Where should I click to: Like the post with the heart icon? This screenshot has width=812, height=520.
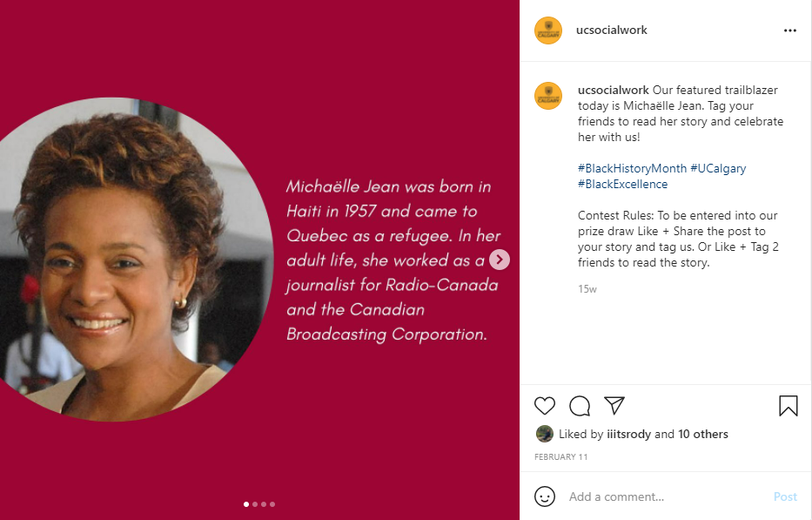[545, 406]
